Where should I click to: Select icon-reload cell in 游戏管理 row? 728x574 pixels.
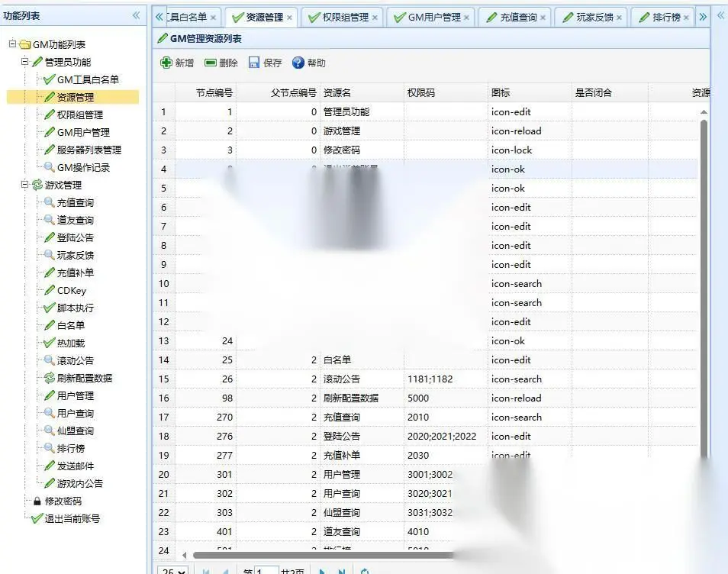pyautogui.click(x=530, y=131)
